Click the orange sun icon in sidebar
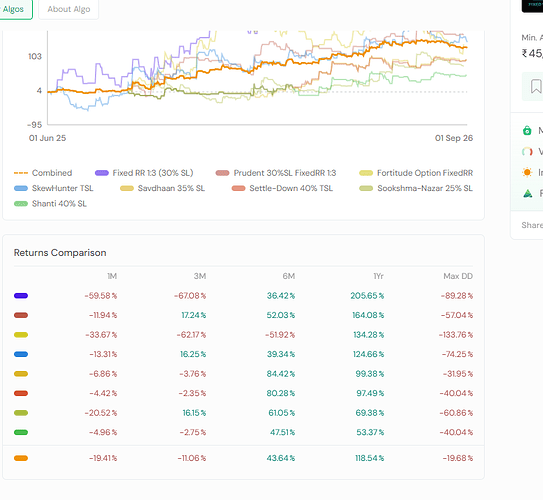This screenshot has height=500, width=543. (x=527, y=172)
